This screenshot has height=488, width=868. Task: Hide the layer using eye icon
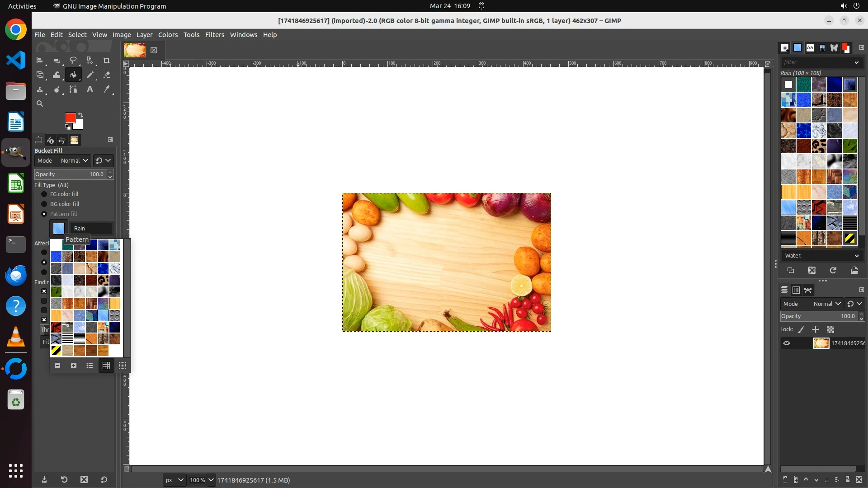point(787,343)
